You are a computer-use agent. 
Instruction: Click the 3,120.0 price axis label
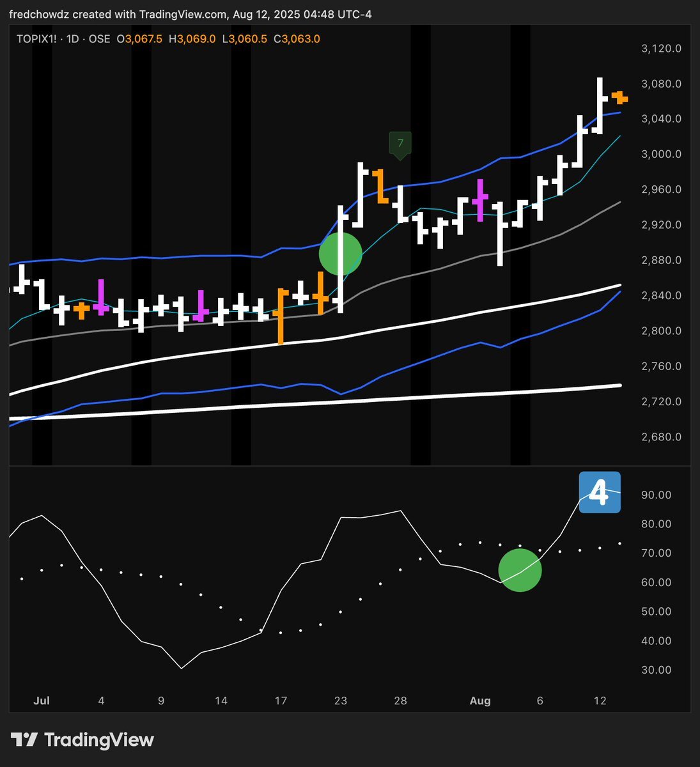coord(661,49)
